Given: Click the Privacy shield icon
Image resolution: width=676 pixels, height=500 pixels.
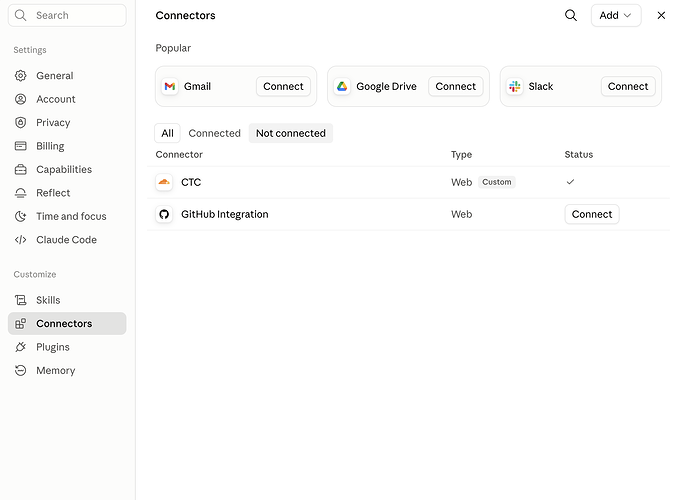Looking at the screenshot, I should 20,122.
